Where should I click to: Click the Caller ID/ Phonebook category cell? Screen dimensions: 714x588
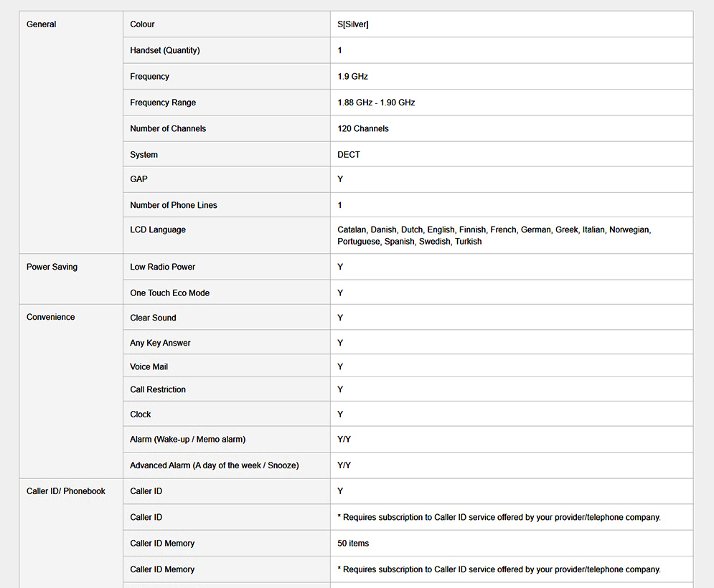pyautogui.click(x=66, y=491)
